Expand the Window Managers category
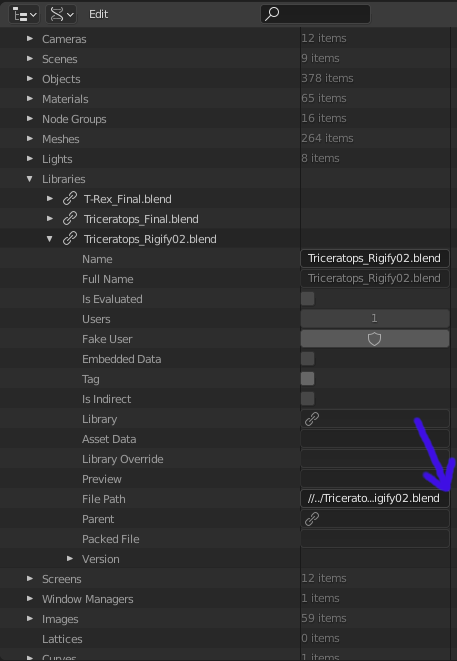457x661 pixels. (x=30, y=599)
